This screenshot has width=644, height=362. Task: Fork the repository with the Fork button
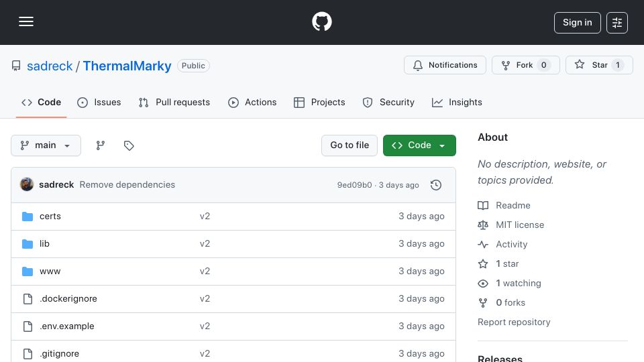click(526, 65)
